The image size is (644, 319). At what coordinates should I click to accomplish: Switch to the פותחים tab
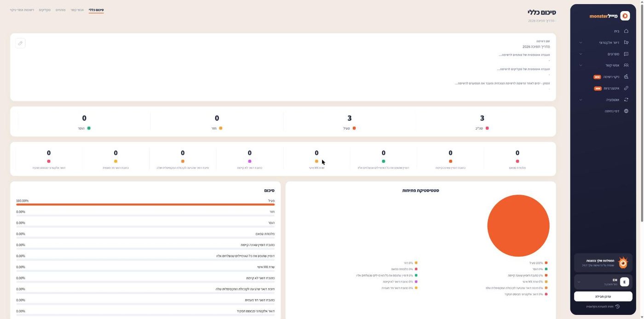(x=61, y=10)
